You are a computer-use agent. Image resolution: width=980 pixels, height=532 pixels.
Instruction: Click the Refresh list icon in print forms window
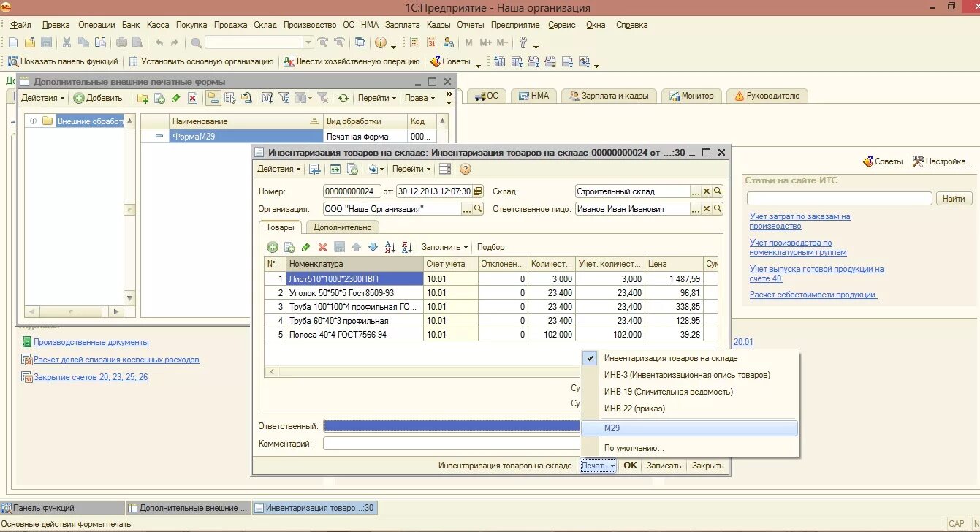click(343, 98)
